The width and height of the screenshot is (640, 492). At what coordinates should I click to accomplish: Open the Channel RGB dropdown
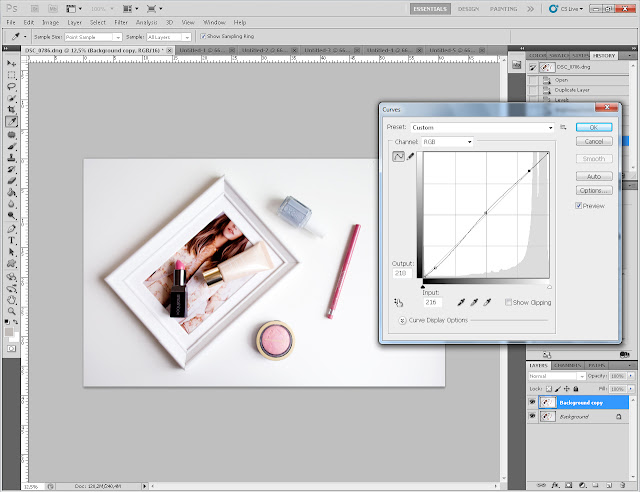(x=447, y=142)
